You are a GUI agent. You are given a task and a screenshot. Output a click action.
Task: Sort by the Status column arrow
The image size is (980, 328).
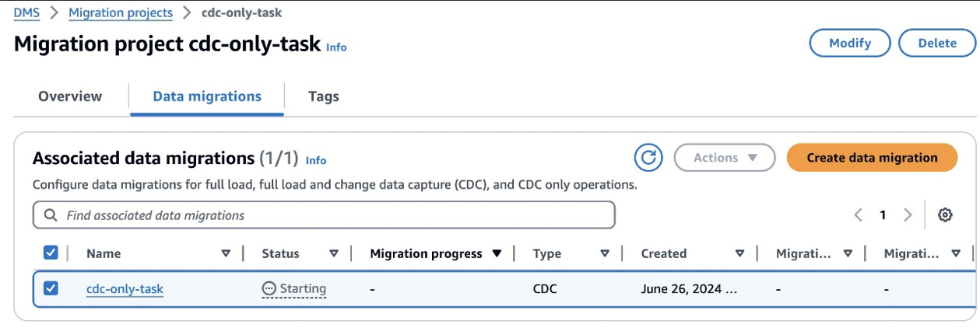tap(334, 253)
